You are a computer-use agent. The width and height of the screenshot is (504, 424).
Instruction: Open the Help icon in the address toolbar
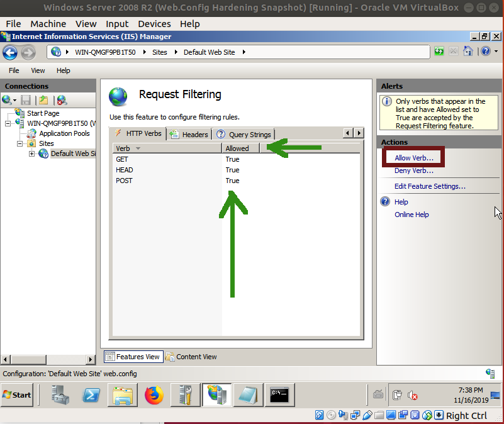tap(485, 51)
